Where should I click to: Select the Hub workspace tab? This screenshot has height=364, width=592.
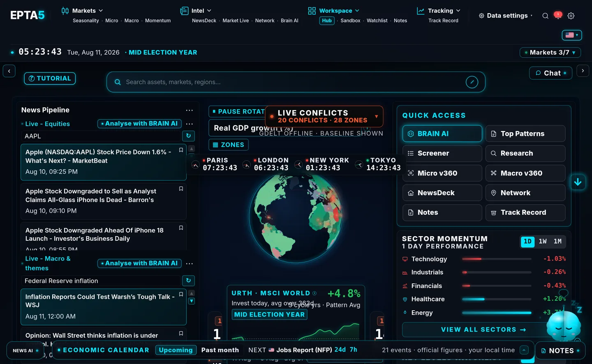click(x=327, y=21)
